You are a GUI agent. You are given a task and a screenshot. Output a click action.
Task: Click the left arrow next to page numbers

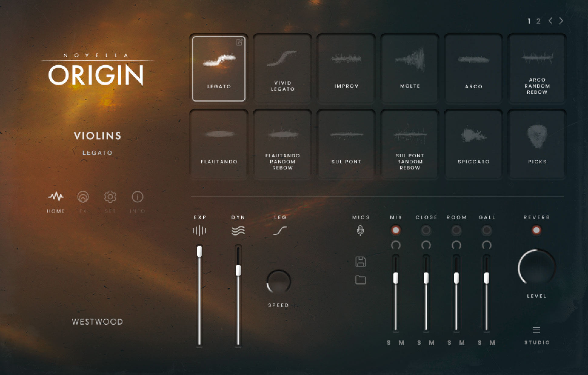(x=550, y=21)
